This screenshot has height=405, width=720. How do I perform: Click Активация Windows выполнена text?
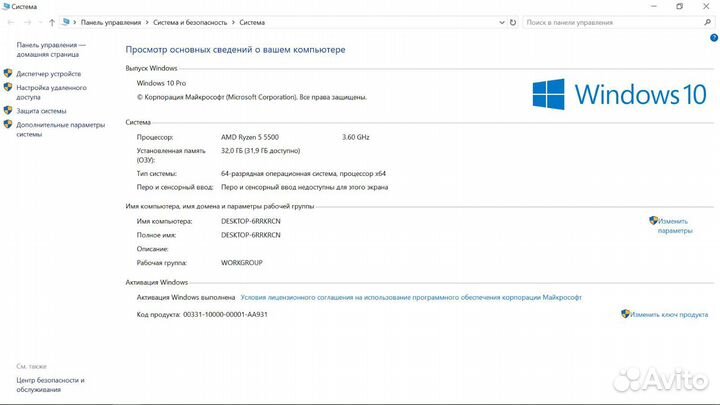click(186, 298)
